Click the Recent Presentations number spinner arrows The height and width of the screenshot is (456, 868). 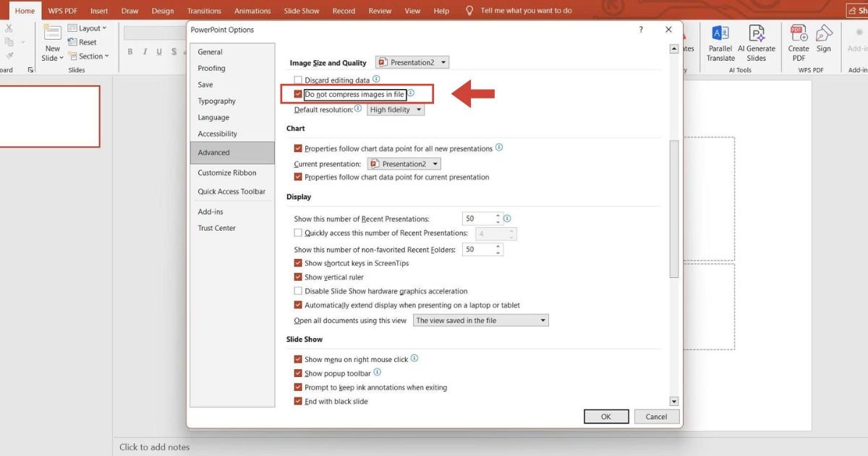tap(498, 219)
